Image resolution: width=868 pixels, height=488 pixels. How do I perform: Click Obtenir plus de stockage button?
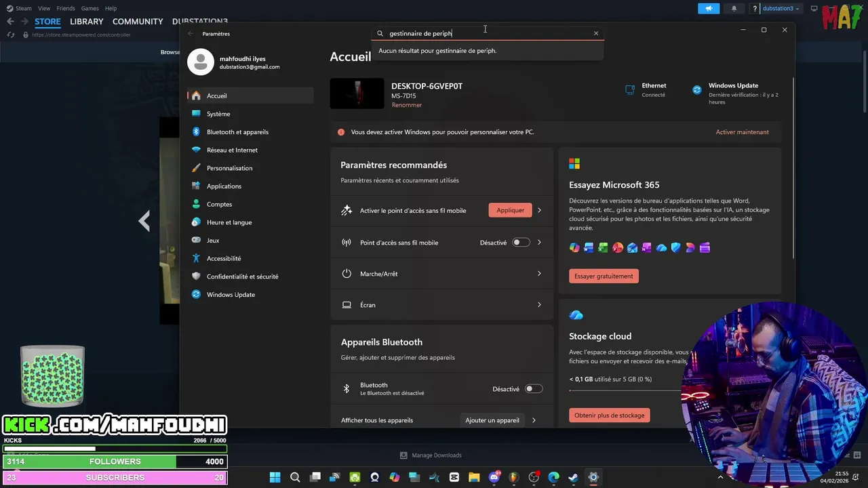tap(609, 415)
